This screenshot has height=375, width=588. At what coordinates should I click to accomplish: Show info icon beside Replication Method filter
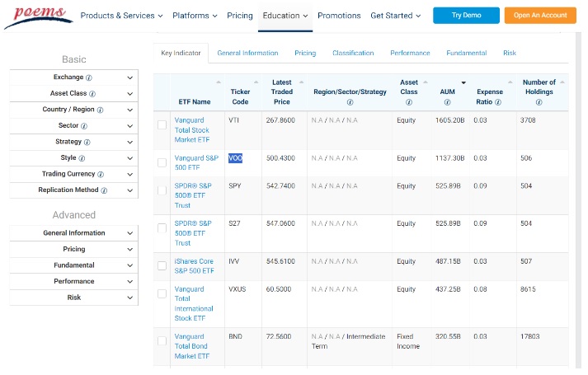pyautogui.click(x=104, y=190)
